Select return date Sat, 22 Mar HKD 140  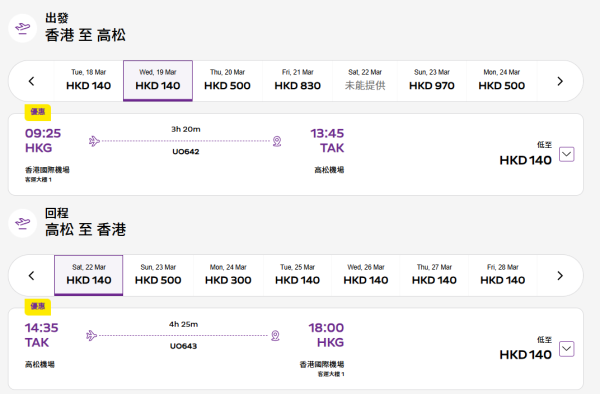[x=88, y=275]
